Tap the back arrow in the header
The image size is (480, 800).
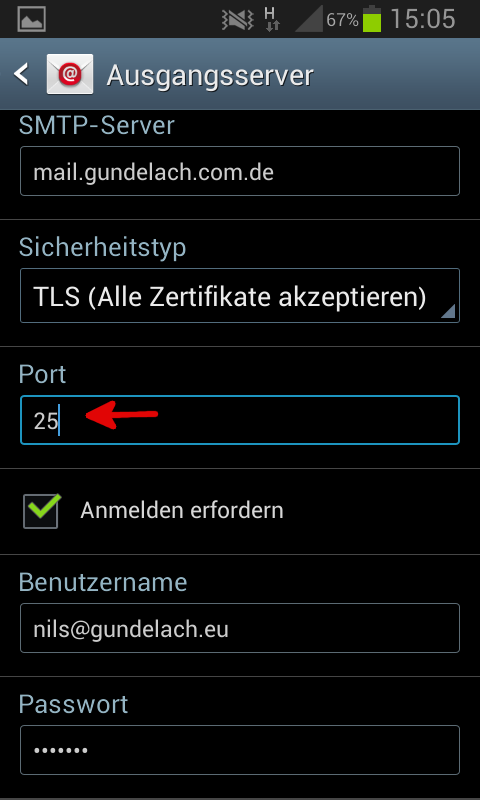21,74
